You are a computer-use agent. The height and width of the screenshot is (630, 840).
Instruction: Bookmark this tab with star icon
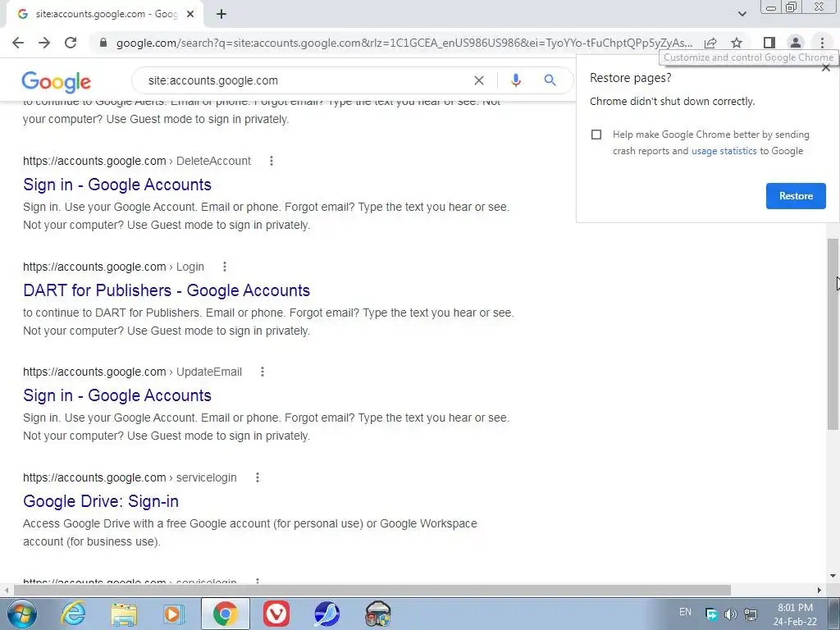click(x=737, y=43)
